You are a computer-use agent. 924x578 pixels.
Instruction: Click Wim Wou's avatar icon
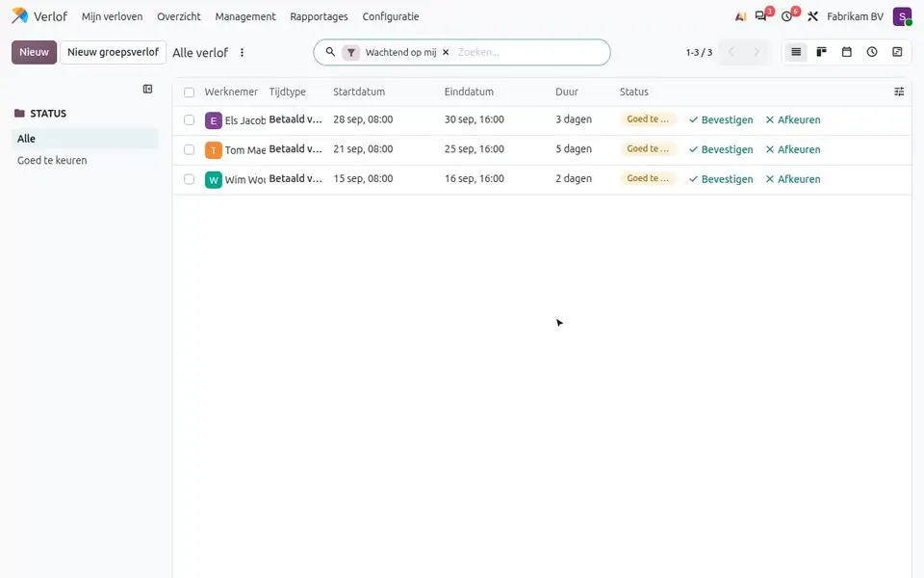coord(214,179)
